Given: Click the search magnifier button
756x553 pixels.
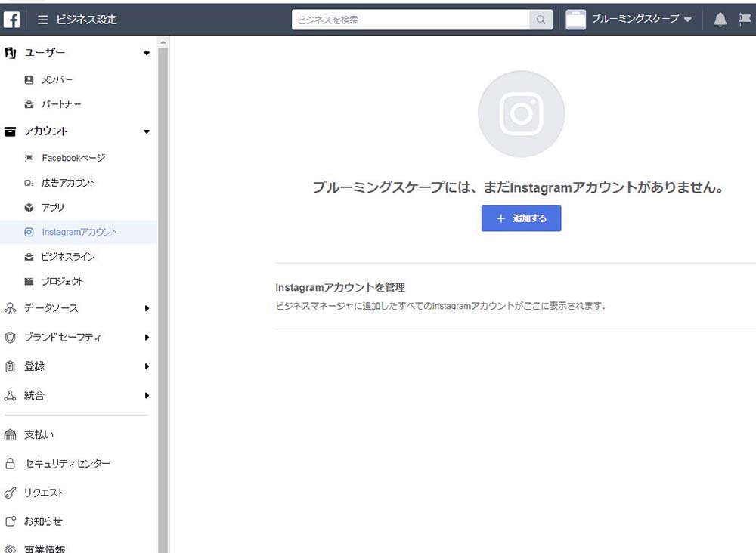Looking at the screenshot, I should [x=541, y=20].
